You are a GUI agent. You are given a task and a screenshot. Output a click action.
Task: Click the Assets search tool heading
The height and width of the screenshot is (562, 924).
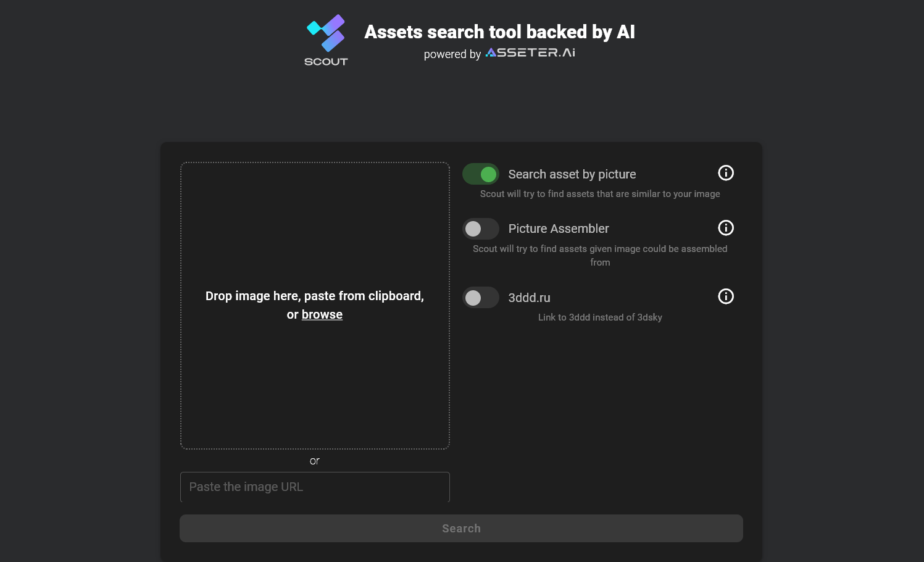pyautogui.click(x=501, y=31)
